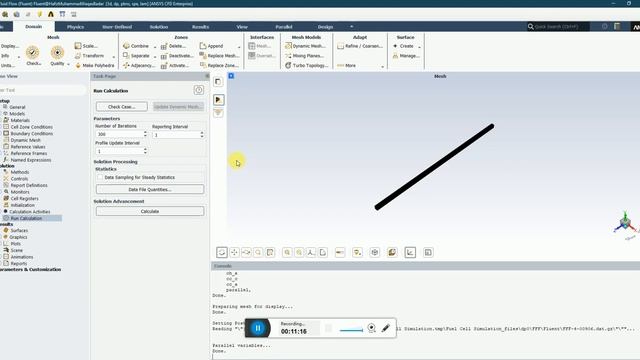The width and height of the screenshot is (640, 360).
Task: Click the help icon in Run Calculation panel
Action: 198,90
